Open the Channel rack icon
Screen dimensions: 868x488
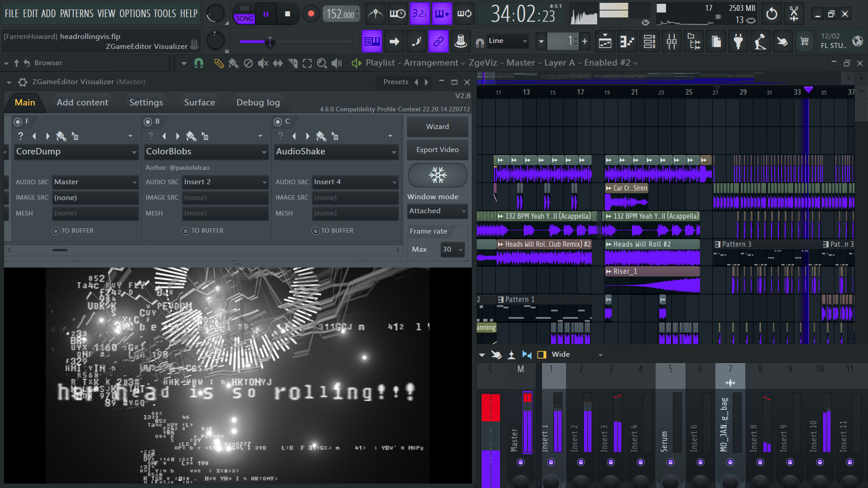coord(650,42)
